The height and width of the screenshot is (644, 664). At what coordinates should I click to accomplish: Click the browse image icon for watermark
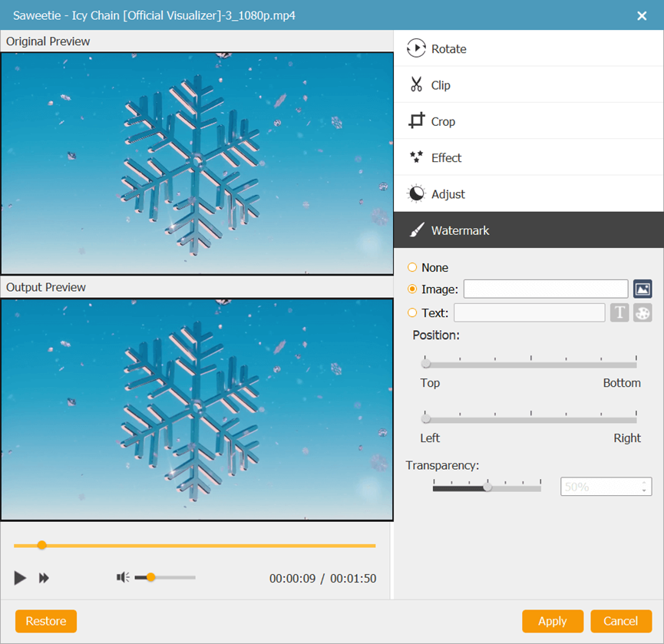(x=643, y=289)
